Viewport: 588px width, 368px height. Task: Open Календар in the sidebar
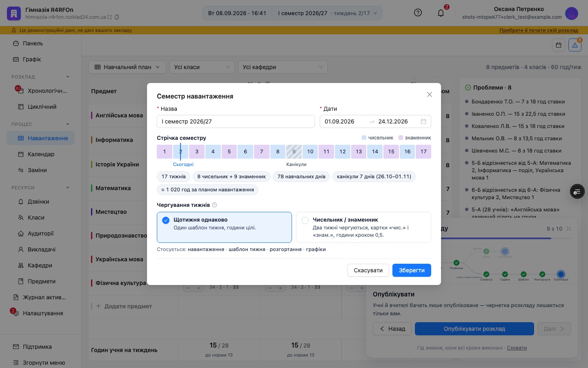(x=40, y=154)
